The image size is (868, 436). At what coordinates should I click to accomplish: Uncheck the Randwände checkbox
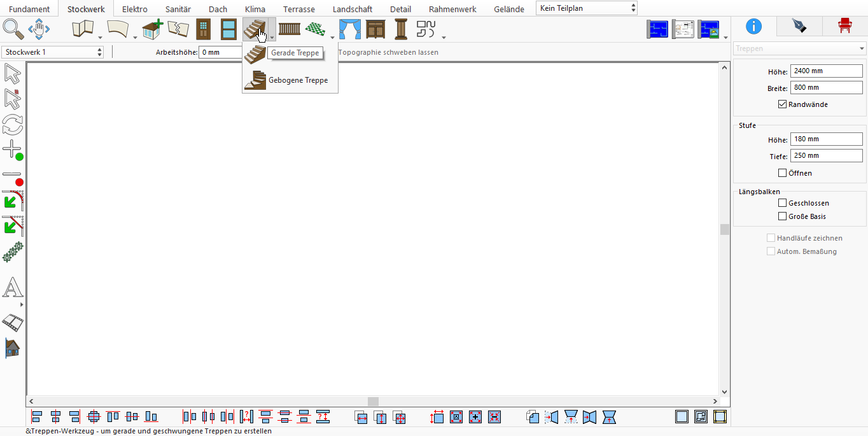pos(783,104)
